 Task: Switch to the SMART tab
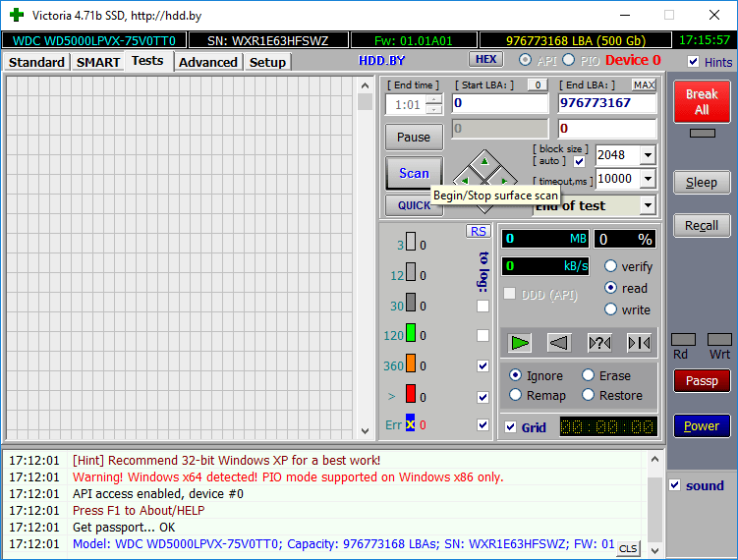pyautogui.click(x=98, y=62)
